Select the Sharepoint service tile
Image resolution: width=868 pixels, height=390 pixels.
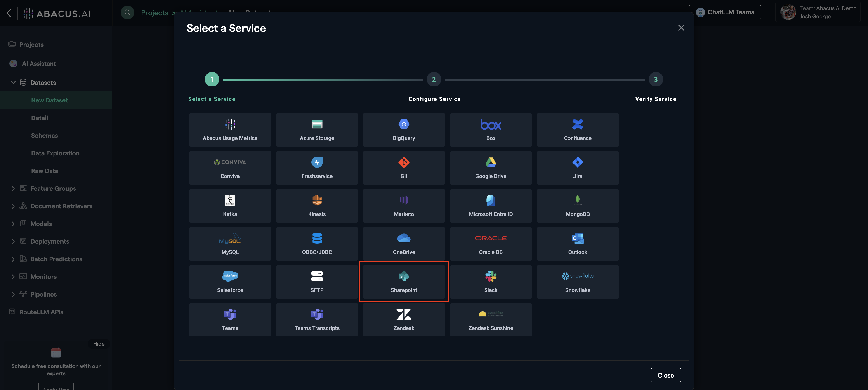point(404,281)
